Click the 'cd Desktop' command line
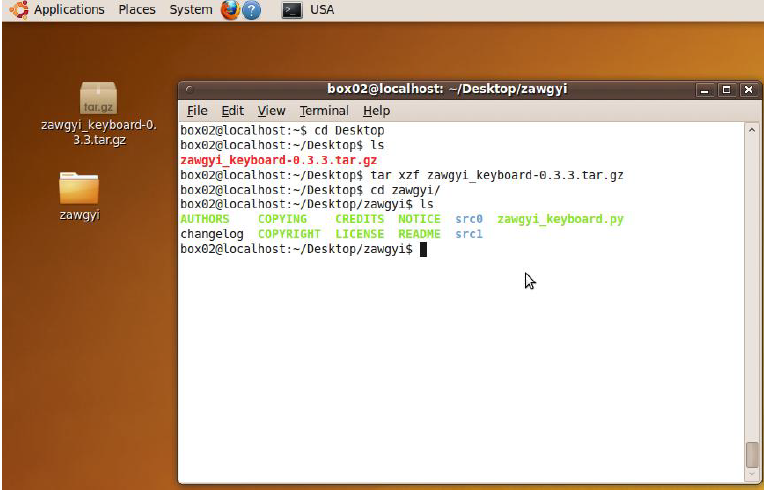Image resolution: width=764 pixels, height=490 pixels. tap(283, 131)
